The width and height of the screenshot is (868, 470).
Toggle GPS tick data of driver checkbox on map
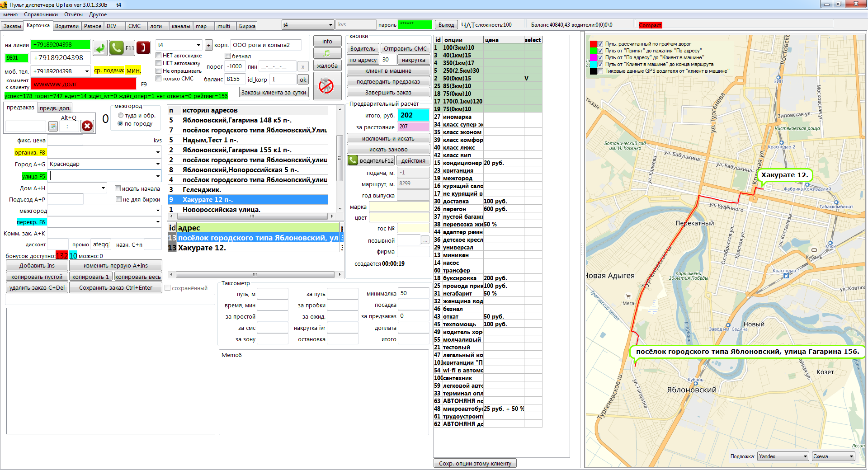[600, 71]
